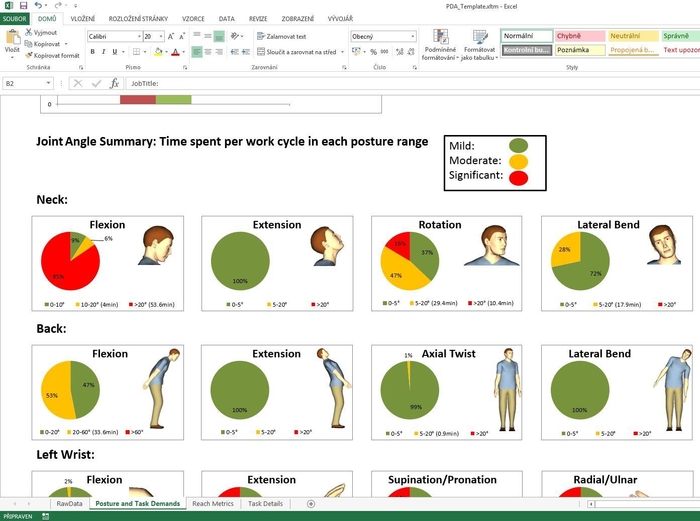Image resolution: width=700 pixels, height=521 pixels.
Task: Align text to middle vertically icon
Action: pos(208,36)
